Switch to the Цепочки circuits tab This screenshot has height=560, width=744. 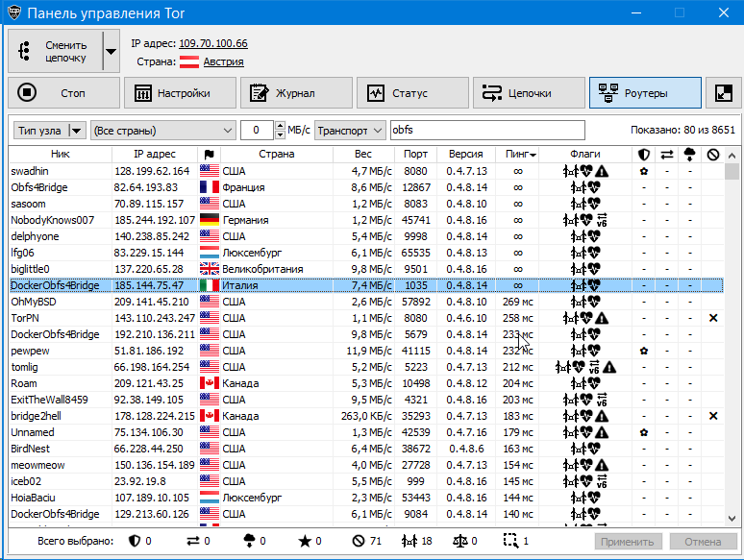pyautogui.click(x=529, y=93)
